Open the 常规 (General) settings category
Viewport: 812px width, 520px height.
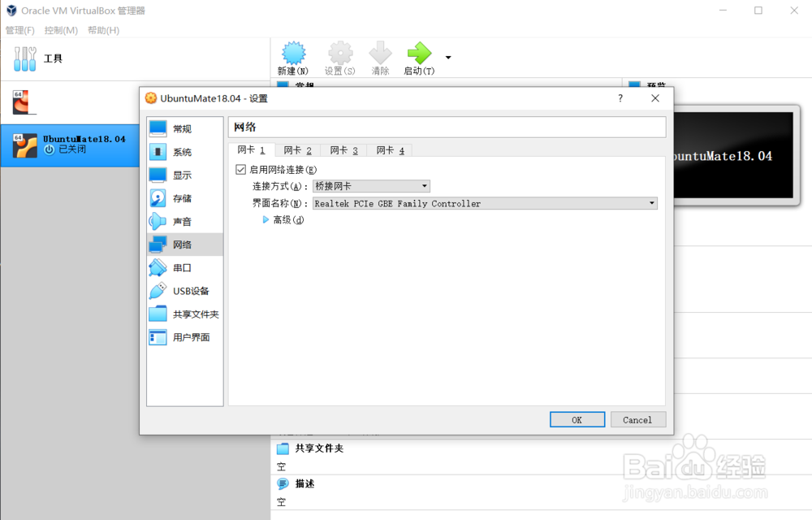pyautogui.click(x=184, y=128)
